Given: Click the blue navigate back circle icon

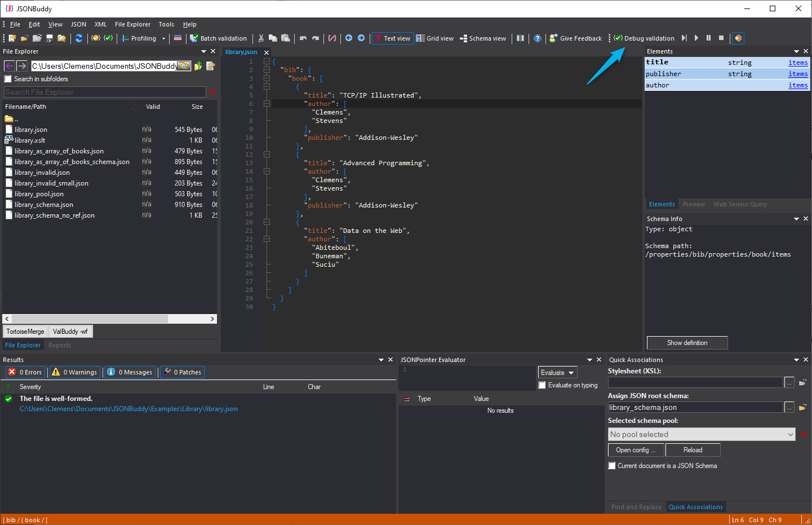Looking at the screenshot, I should pos(349,38).
